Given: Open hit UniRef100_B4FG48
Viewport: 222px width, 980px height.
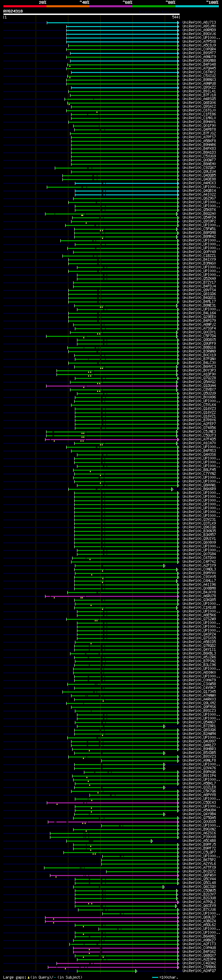Looking at the screenshot, I should (x=199, y=64).
